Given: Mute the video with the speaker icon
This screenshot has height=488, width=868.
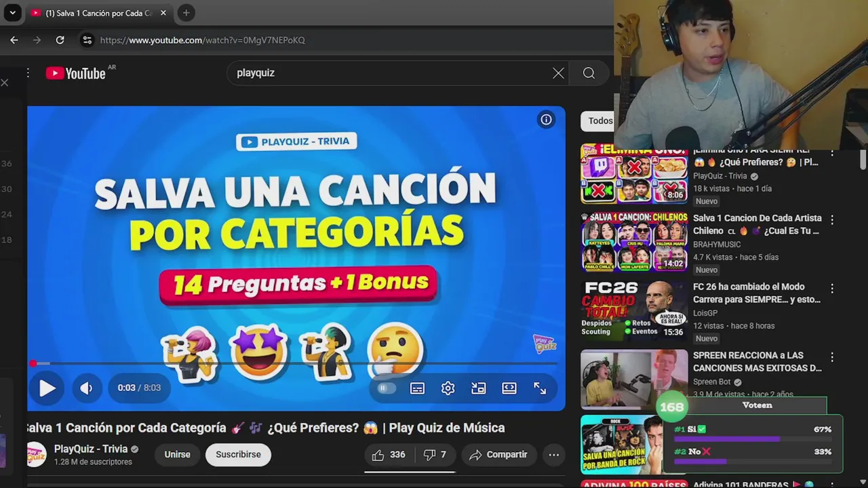Looking at the screenshot, I should point(86,388).
